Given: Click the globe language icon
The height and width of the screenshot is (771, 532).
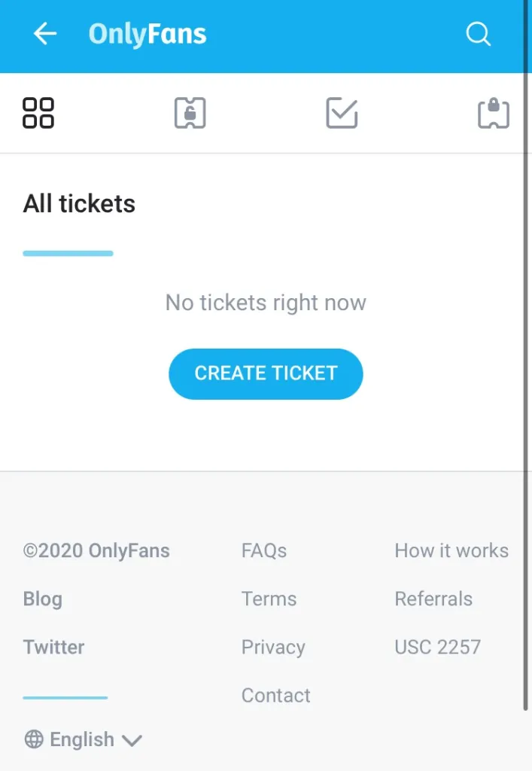Looking at the screenshot, I should point(34,739).
